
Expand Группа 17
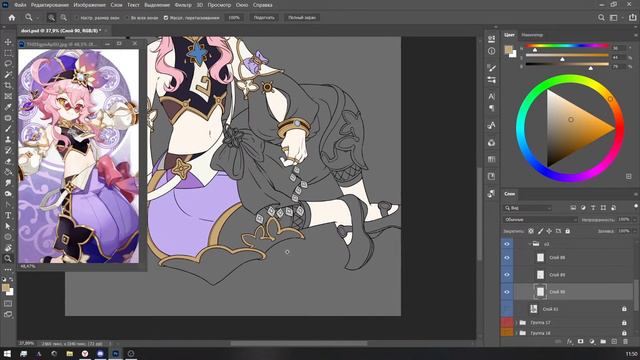517,322
